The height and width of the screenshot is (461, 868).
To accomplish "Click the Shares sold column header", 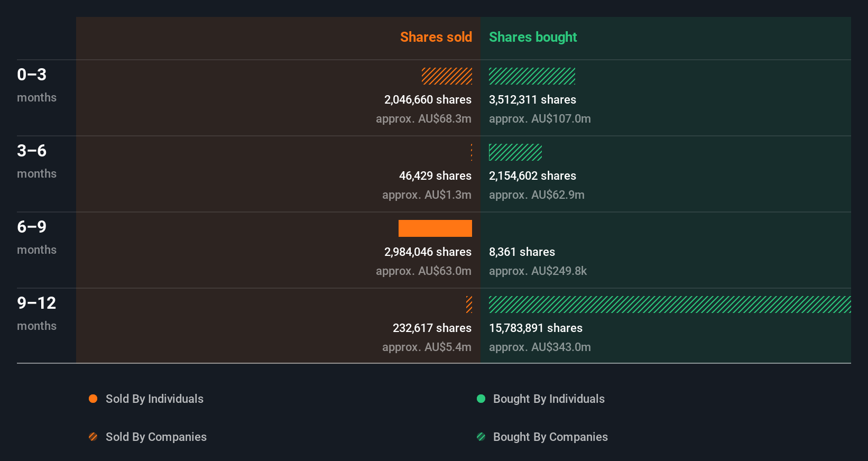I will point(436,37).
